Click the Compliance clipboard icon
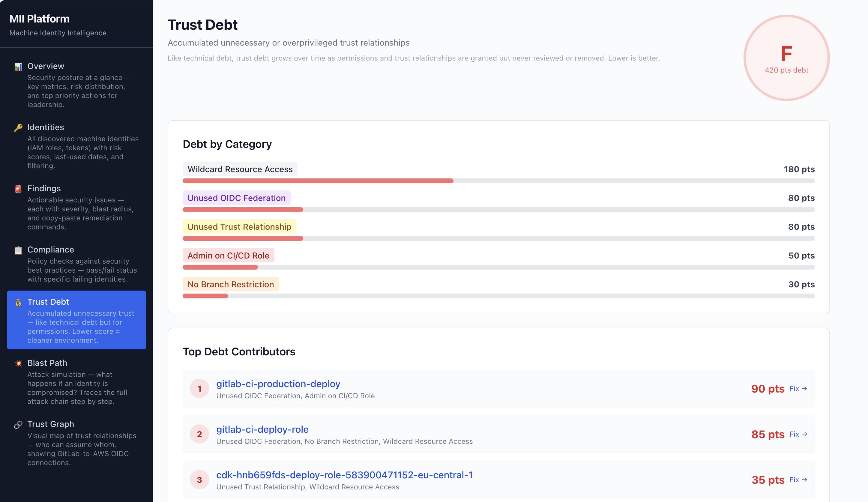 pyautogui.click(x=18, y=250)
